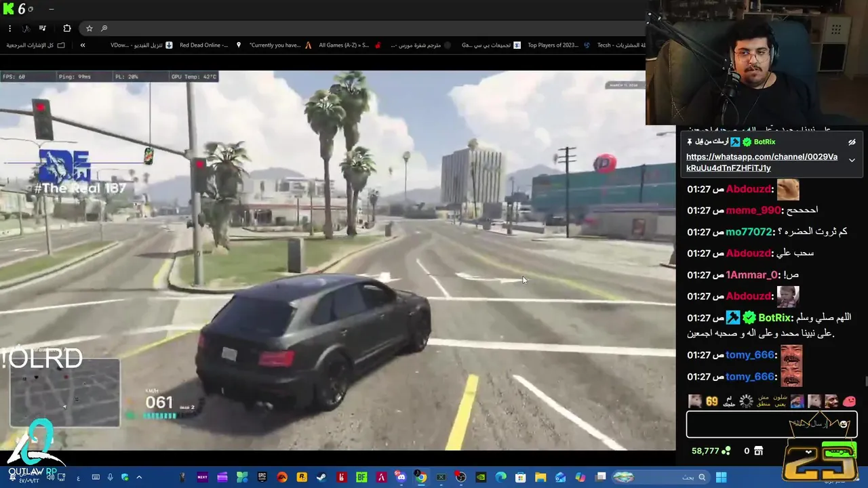
Task: Click the second tomy_666 emote
Action: coord(791,376)
